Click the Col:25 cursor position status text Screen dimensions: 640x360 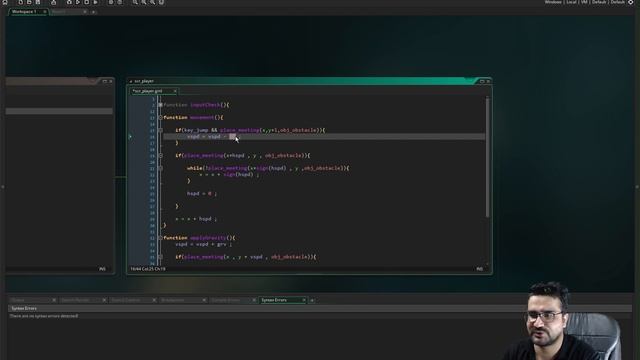(x=148, y=269)
